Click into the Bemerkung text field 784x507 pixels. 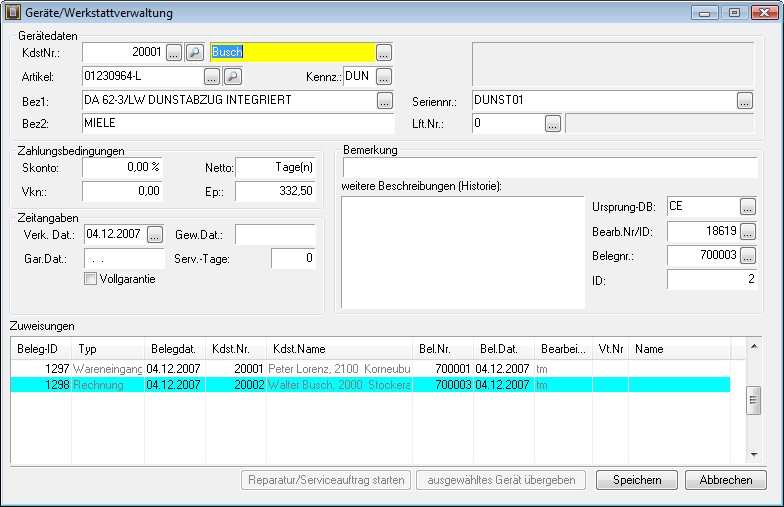550,168
